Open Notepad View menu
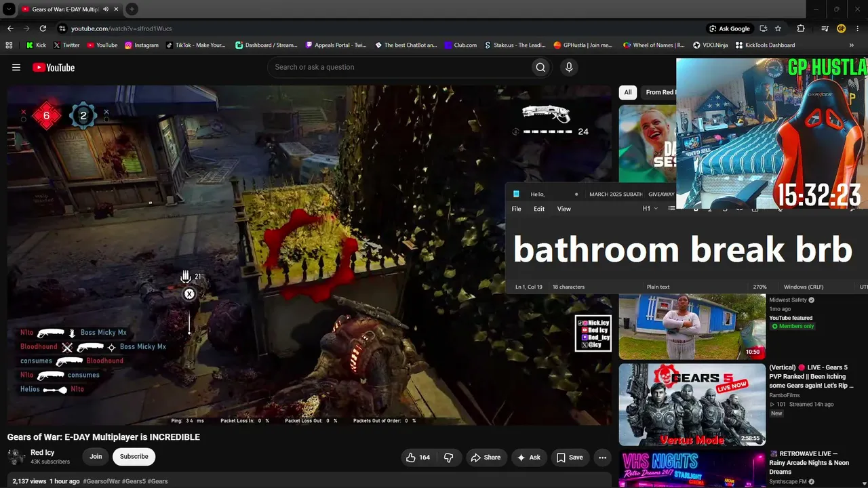Screen dimensions: 868x488 click(564, 209)
